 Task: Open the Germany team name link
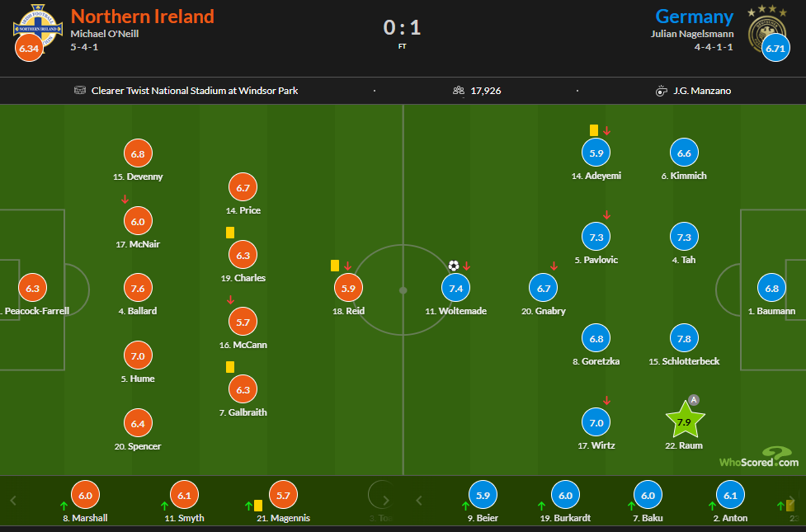(x=694, y=16)
